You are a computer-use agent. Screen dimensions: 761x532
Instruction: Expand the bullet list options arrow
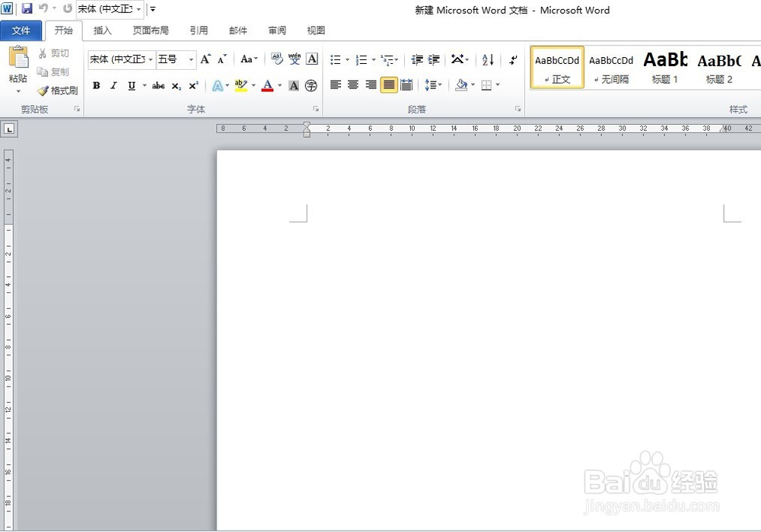pos(348,59)
